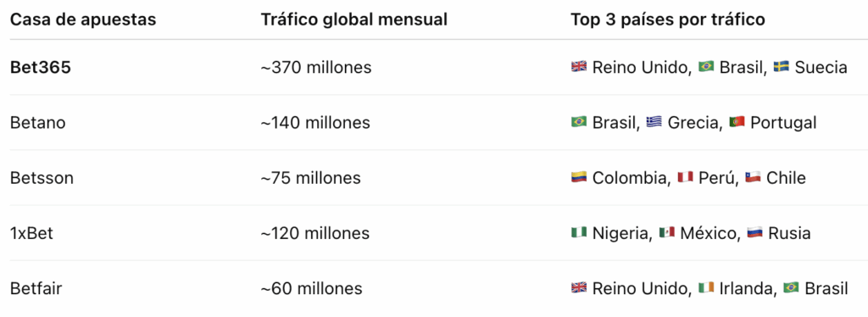This screenshot has height=317, width=868.
Task: Click the Nigeria flag in 1xBet row
Action: [x=578, y=233]
